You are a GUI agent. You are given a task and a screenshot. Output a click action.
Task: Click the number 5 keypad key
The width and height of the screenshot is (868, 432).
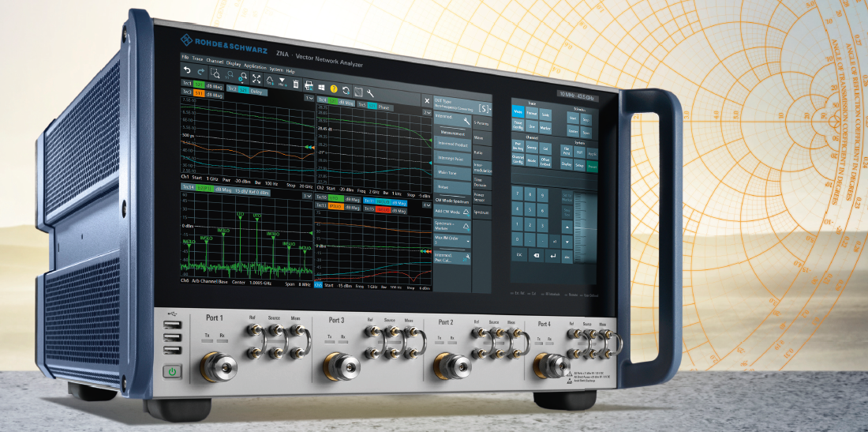[529, 209]
